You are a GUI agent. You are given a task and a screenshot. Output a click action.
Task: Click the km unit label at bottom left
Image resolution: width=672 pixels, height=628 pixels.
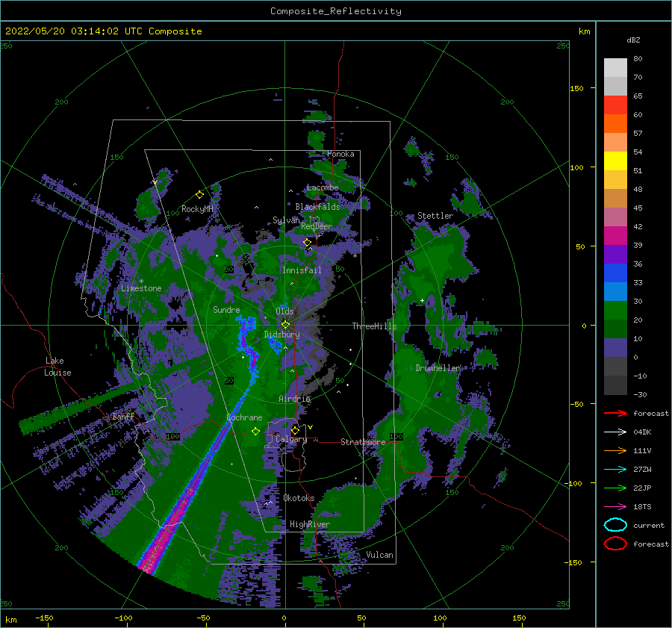[11, 620]
